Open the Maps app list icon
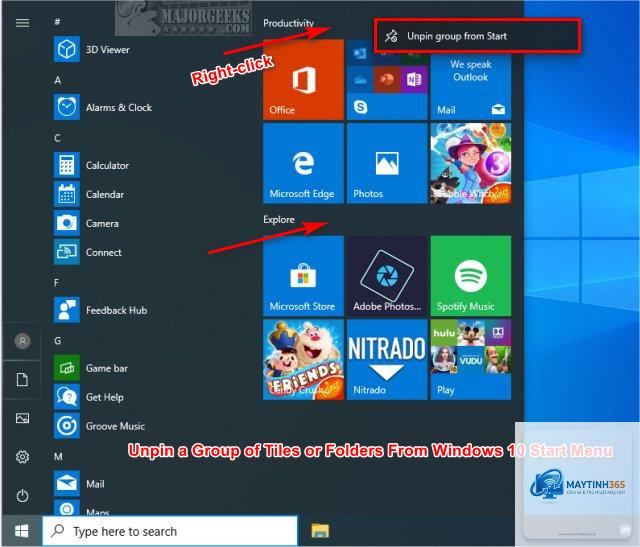The width and height of the screenshot is (640, 547). 67,508
